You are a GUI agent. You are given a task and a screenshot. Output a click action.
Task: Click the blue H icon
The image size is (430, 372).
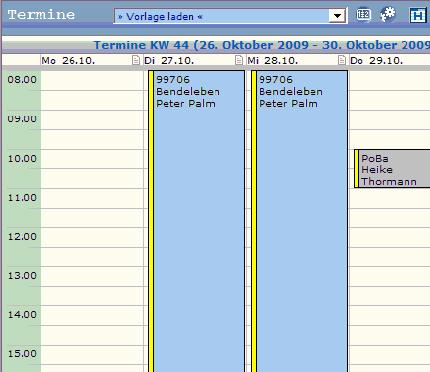click(418, 15)
